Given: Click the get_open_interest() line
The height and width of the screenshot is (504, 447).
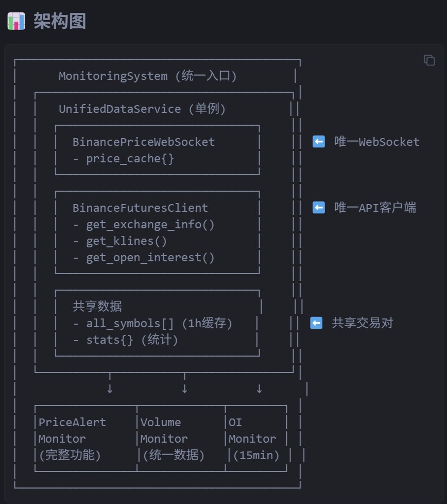Looking at the screenshot, I should (144, 258).
